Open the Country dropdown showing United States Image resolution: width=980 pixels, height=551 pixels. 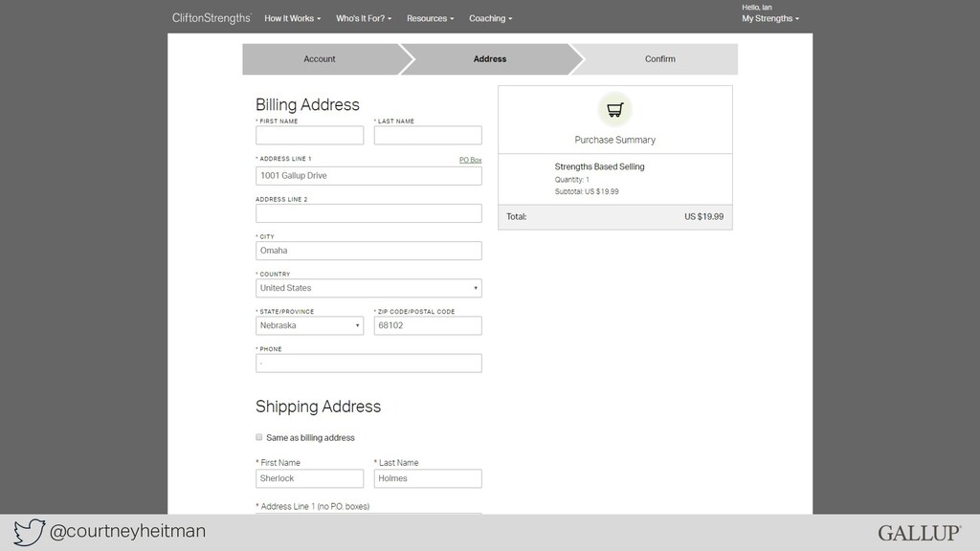coord(368,288)
